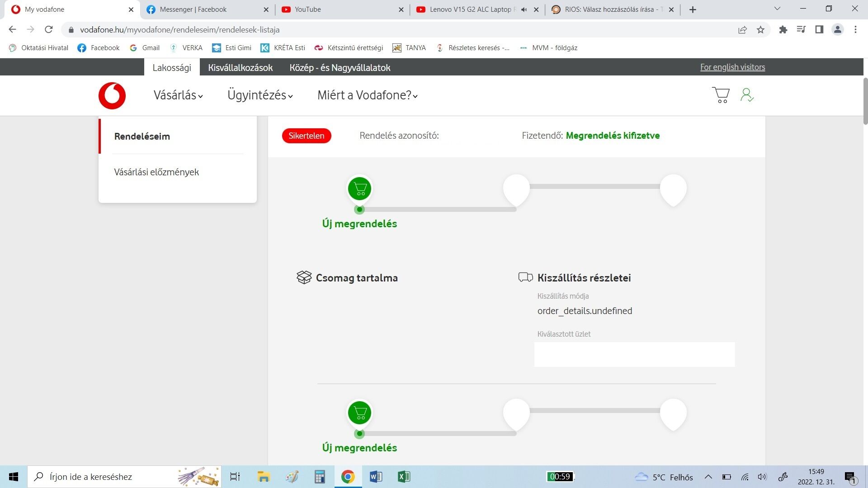Click the page vertical scrollbar
This screenshot has height=488, width=868.
pyautogui.click(x=865, y=102)
